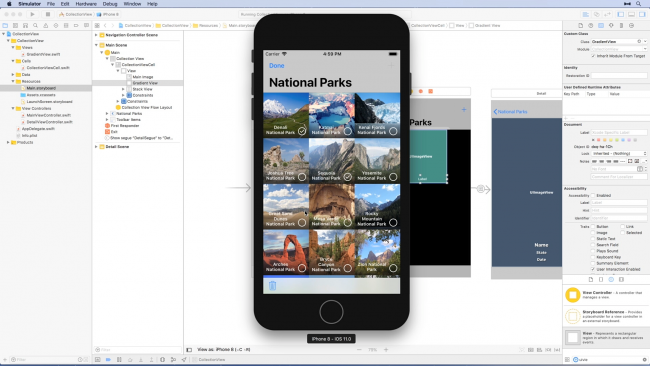Open GradientView.swift file
Viewport: 650px width, 366px height.
[x=43, y=54]
